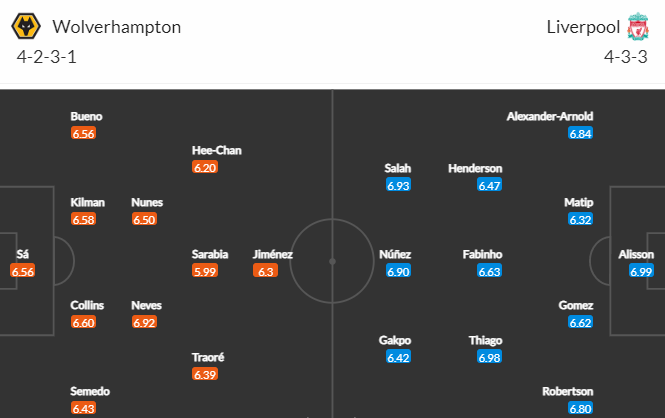This screenshot has width=665, height=418.
Task: Click the Liverpool club crest icon
Action: 638,26
